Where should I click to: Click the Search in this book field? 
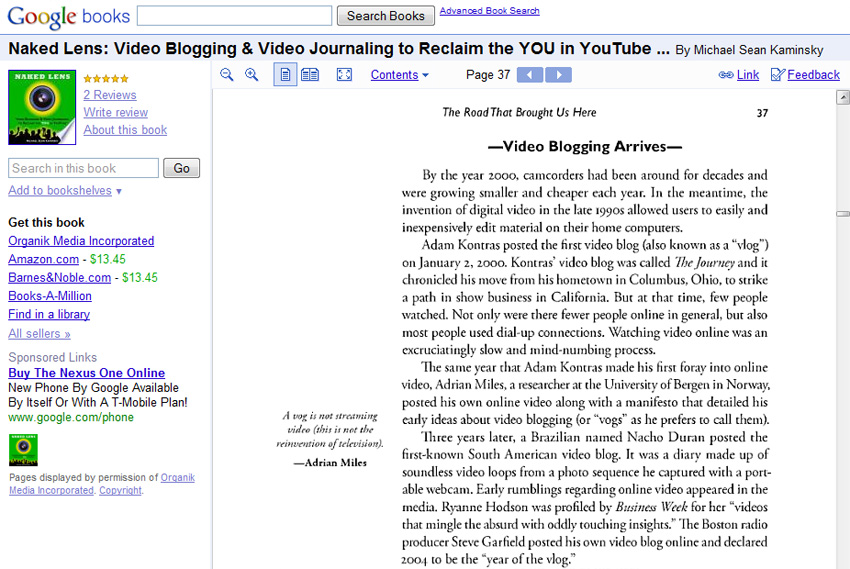(83, 168)
